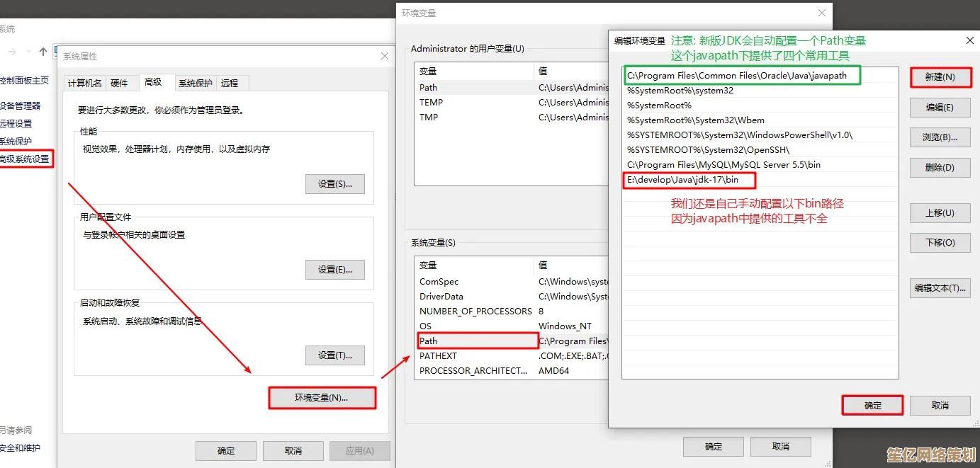Switch to the 计算机名 tab
Viewport: 980px width, 468px height.
[x=84, y=83]
